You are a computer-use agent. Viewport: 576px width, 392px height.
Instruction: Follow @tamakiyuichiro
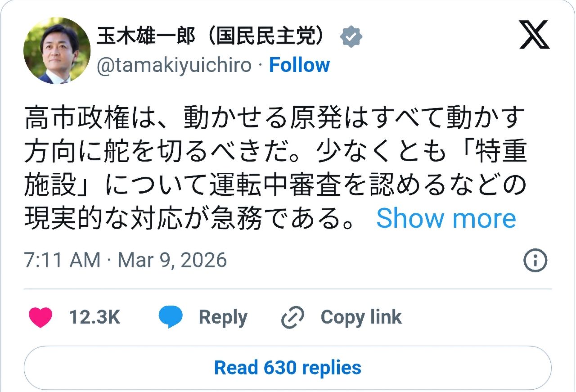click(x=299, y=65)
